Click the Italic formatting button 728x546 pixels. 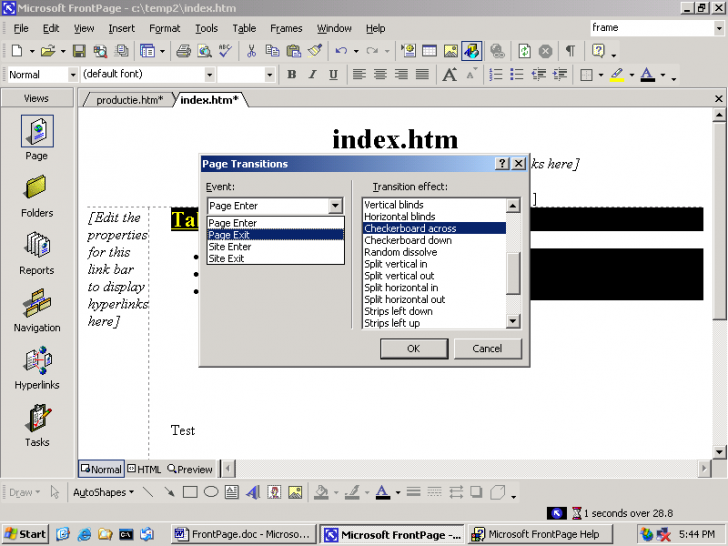[312, 75]
